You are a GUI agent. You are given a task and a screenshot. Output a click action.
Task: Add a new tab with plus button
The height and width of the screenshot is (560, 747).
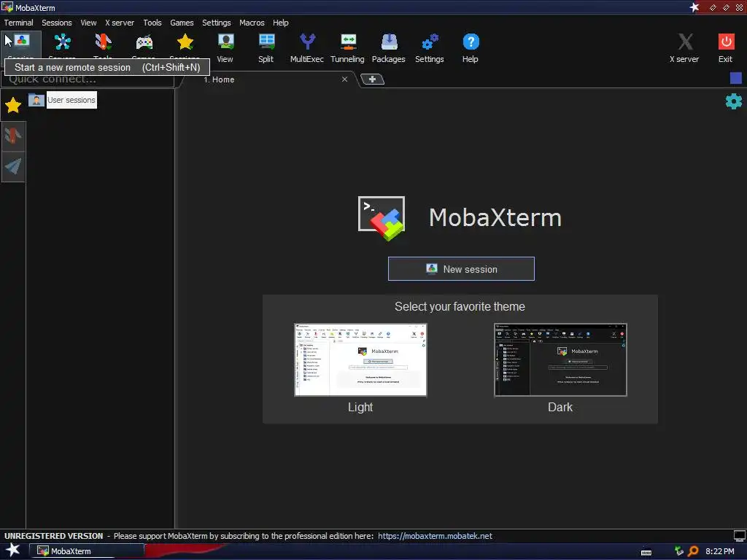372,79
